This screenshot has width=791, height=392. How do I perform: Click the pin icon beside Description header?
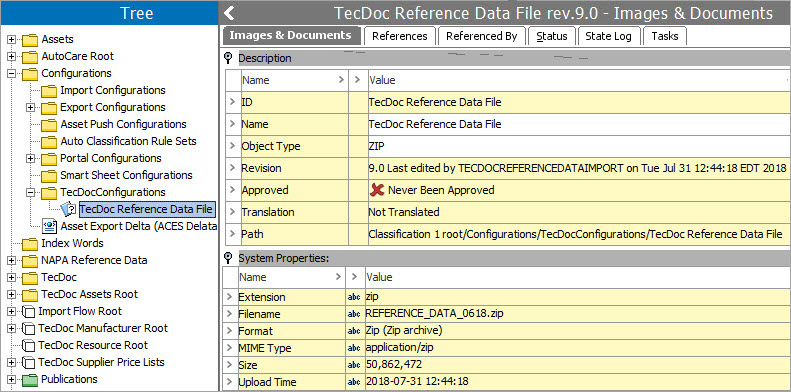[228, 58]
